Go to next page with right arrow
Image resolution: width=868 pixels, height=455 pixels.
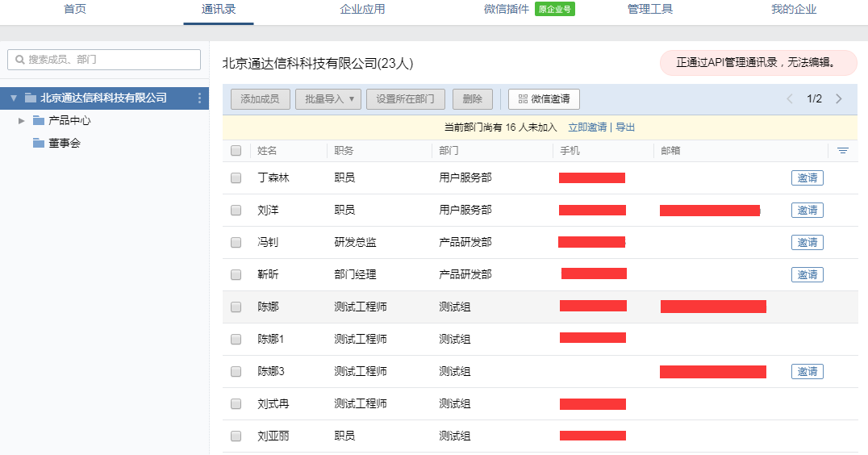tap(839, 99)
